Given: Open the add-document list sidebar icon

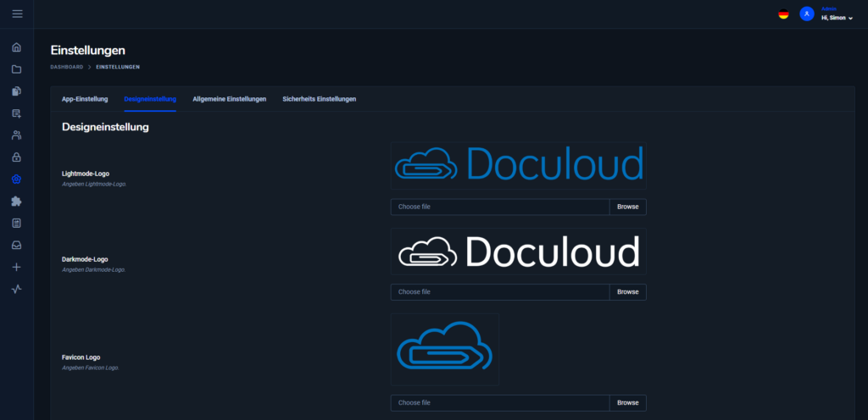Looking at the screenshot, I should [17, 113].
